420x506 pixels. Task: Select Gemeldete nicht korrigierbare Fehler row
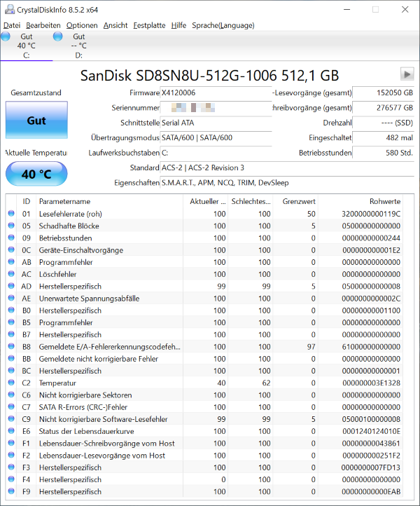[x=204, y=359]
